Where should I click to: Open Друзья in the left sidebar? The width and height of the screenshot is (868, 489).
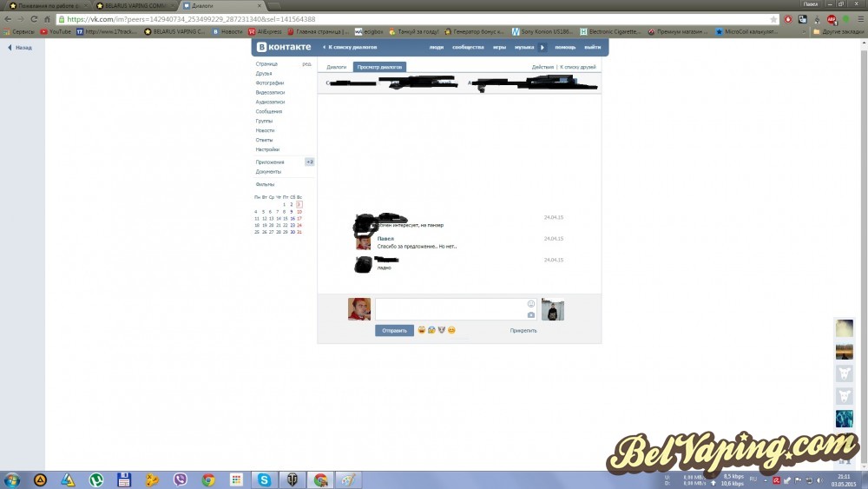(x=264, y=73)
